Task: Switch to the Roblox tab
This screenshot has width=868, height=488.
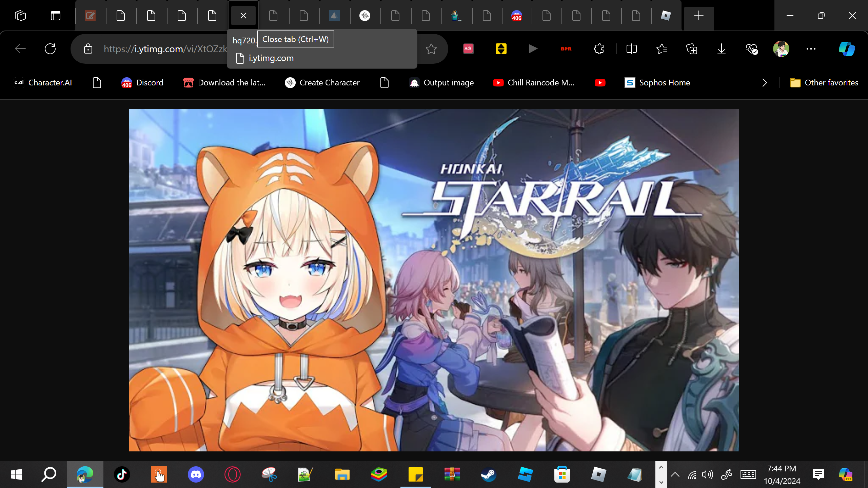Action: [x=666, y=16]
